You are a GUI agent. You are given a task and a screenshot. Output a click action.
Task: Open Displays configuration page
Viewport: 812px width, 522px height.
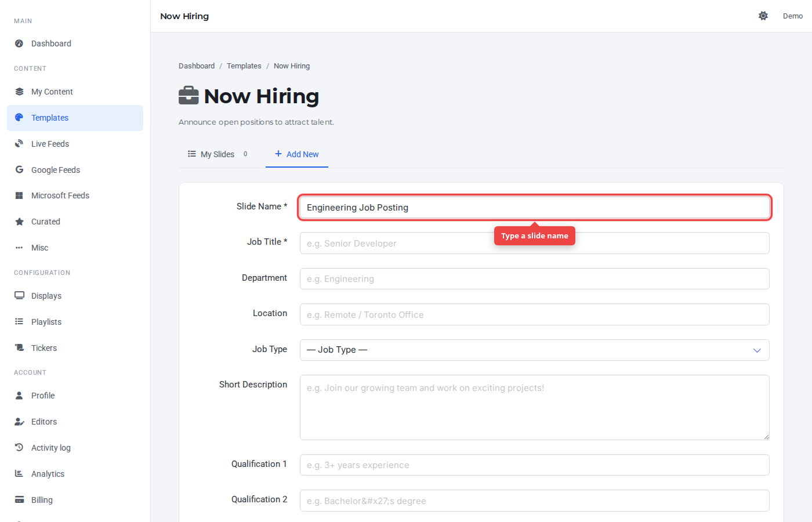[x=75, y=296]
